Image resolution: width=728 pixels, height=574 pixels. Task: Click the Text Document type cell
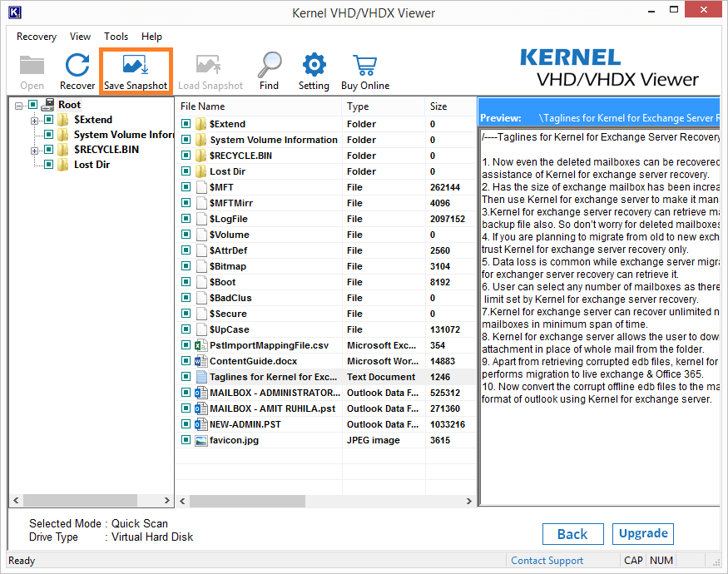(x=381, y=377)
